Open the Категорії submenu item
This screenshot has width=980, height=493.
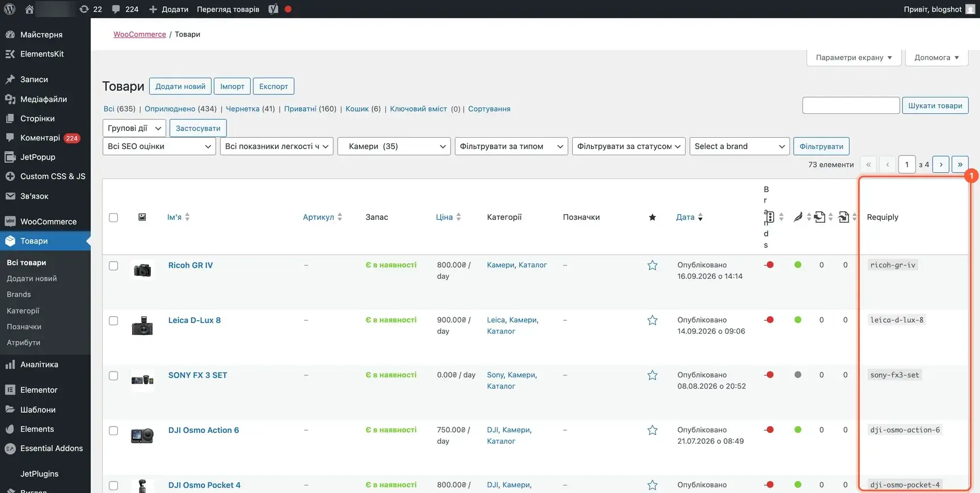(23, 311)
